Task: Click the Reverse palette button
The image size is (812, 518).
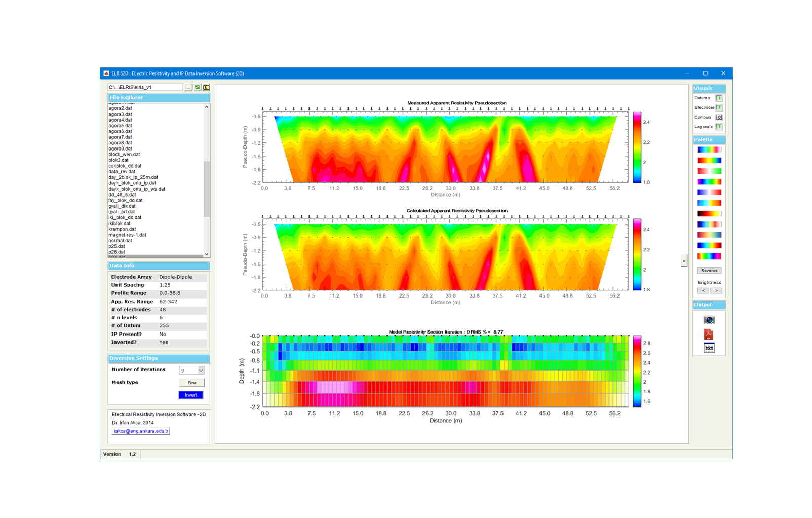Action: (709, 271)
